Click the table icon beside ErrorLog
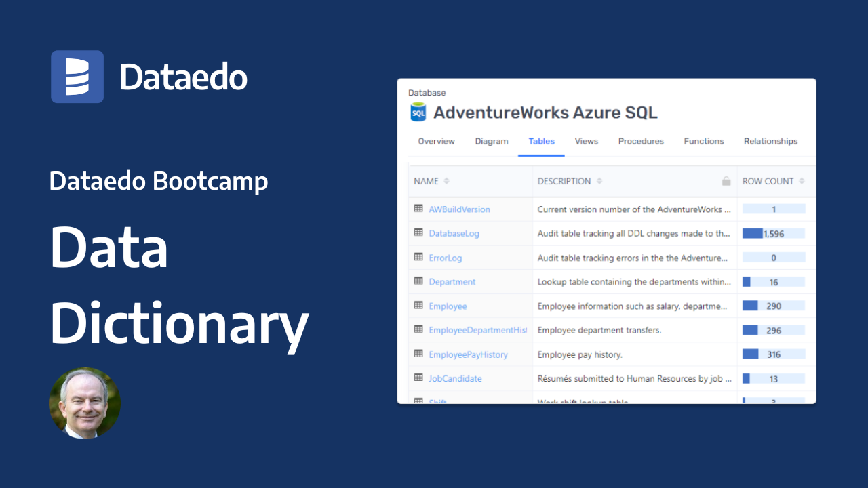 tap(418, 257)
